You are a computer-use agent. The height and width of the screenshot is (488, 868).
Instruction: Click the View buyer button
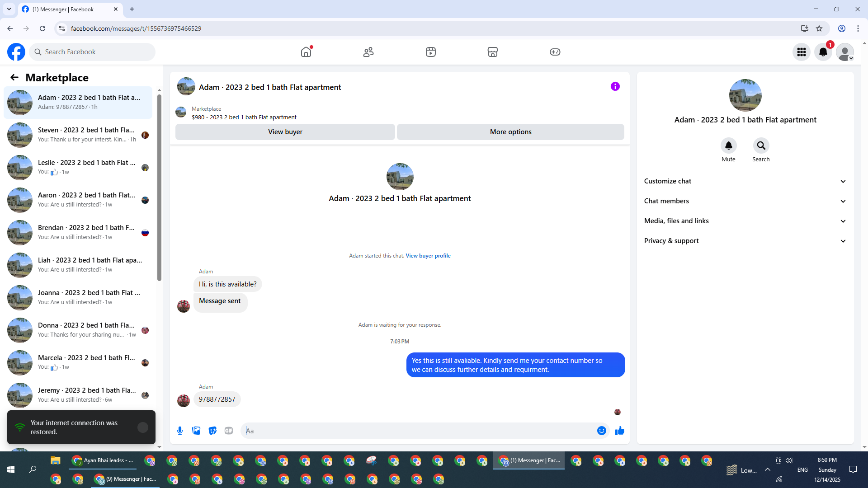(x=285, y=132)
